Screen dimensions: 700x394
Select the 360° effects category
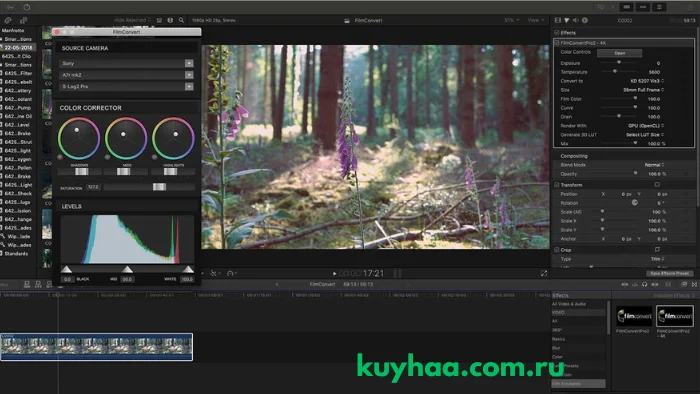pos(557,330)
